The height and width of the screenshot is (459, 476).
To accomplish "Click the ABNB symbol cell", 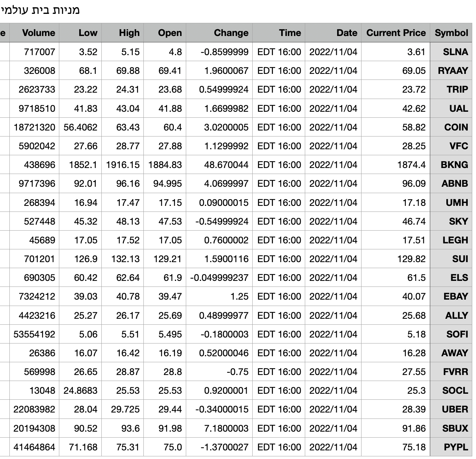I will coord(451,183).
